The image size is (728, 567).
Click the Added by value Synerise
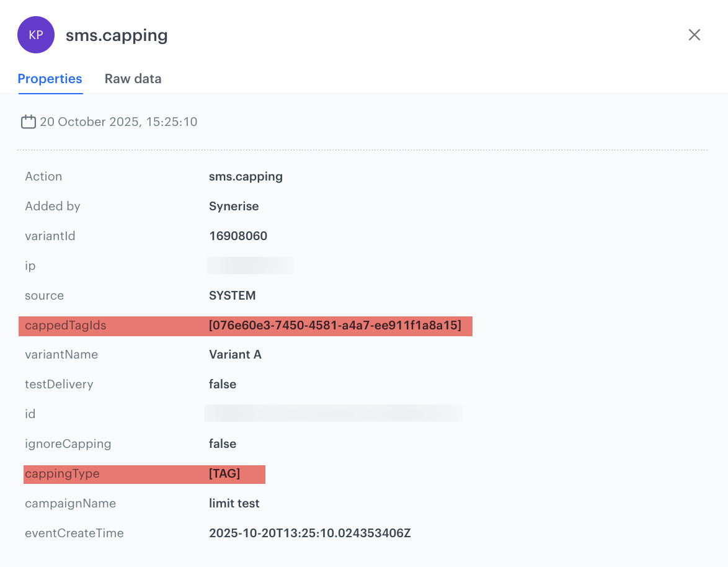tap(234, 206)
